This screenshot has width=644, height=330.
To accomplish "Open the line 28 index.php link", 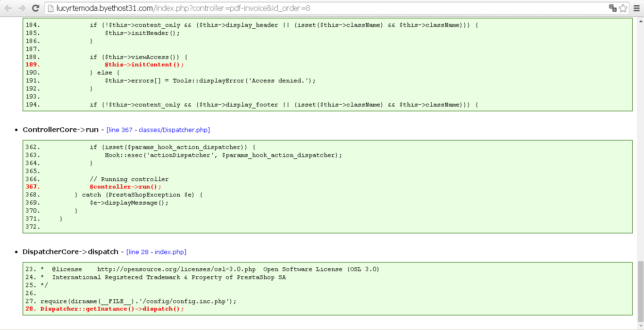I will pyautogui.click(x=157, y=252).
